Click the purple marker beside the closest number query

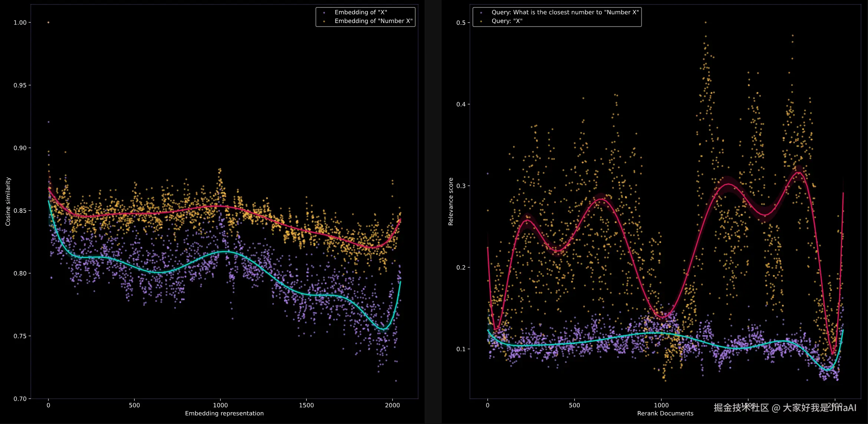(x=481, y=13)
